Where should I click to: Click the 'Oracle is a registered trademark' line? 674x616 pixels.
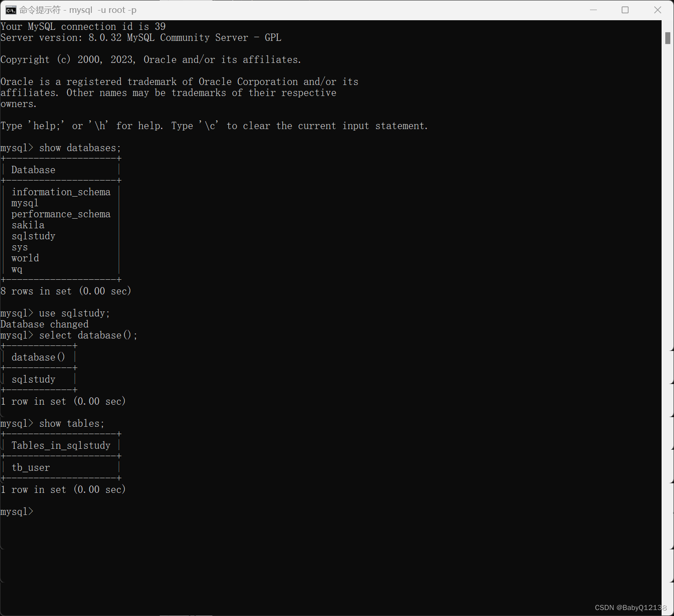(x=180, y=82)
